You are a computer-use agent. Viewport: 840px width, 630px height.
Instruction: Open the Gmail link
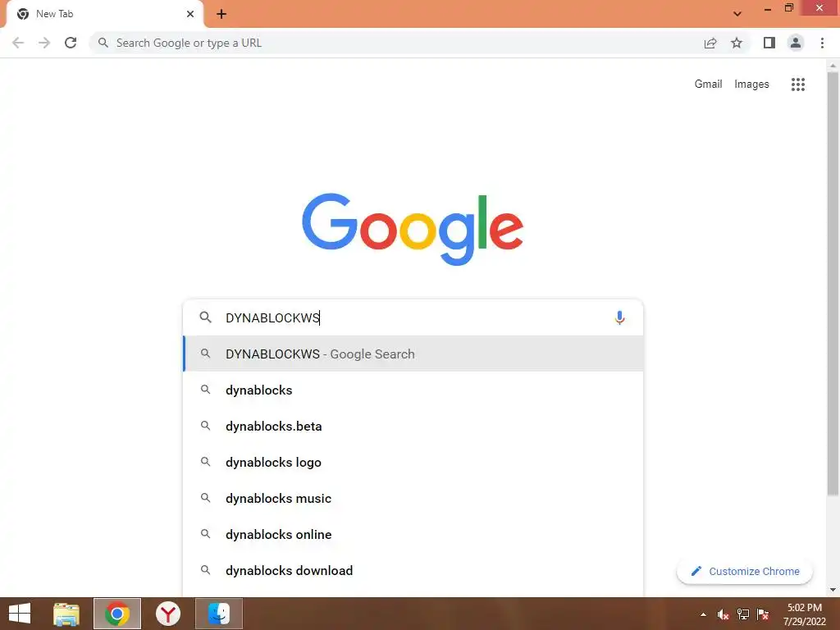(x=708, y=84)
